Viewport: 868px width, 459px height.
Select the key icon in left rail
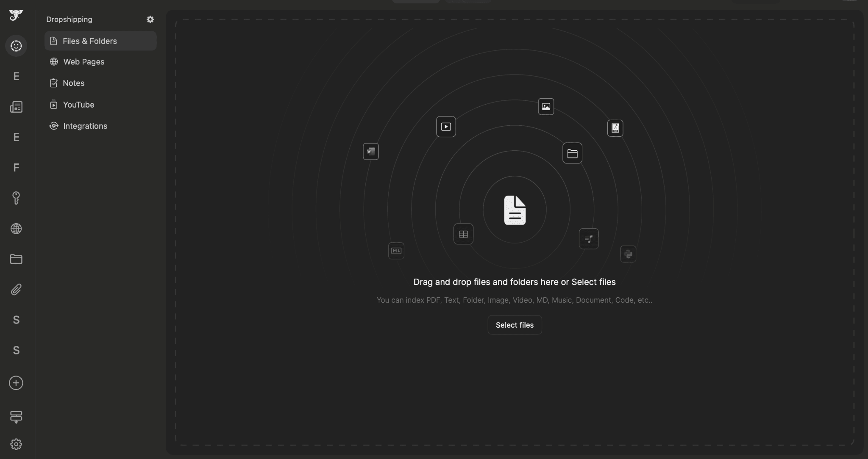tap(16, 198)
